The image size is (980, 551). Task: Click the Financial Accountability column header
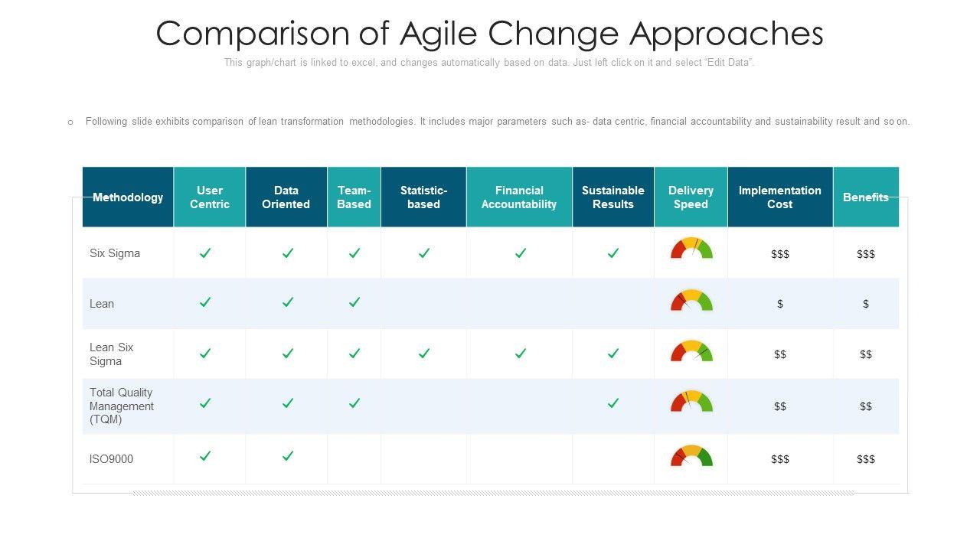tap(519, 197)
